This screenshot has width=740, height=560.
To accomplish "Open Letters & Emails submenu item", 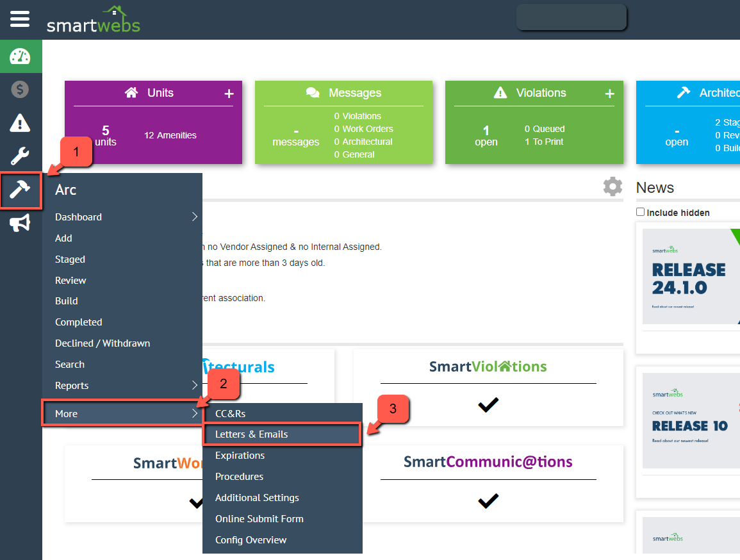I will 282,434.
